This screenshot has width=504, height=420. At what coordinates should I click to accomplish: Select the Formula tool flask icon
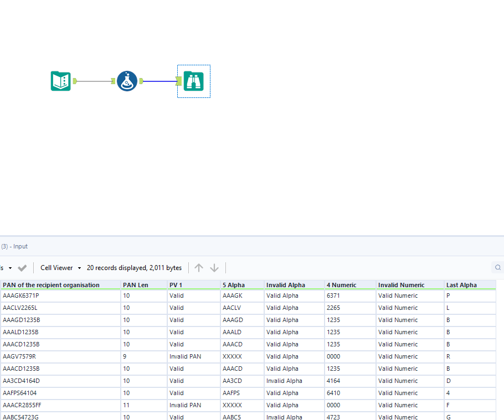click(127, 81)
